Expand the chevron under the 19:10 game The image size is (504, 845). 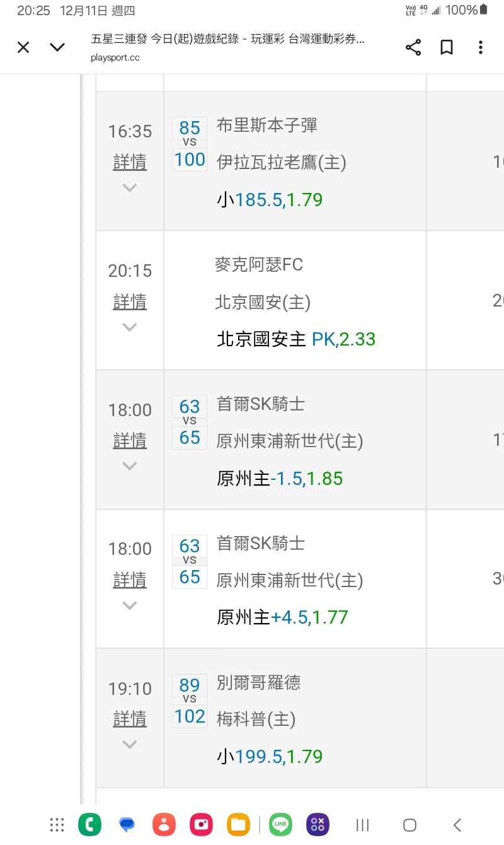130,744
